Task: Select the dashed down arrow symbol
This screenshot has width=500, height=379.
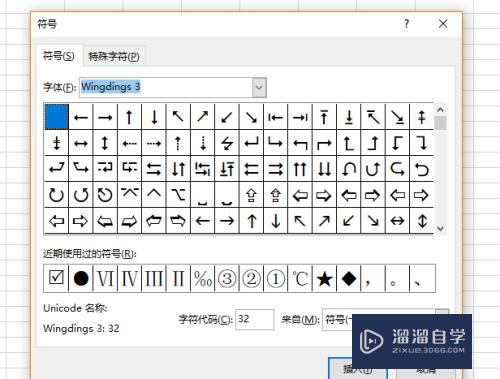Action: tap(203, 143)
